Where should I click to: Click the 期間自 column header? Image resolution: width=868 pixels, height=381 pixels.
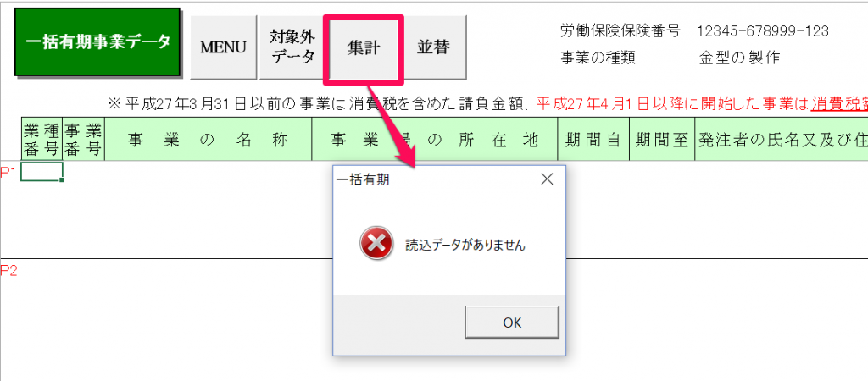coord(593,140)
